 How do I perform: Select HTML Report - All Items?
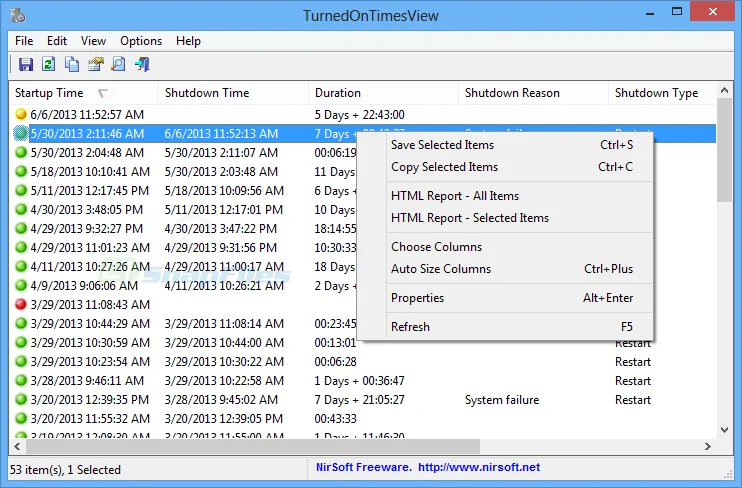(455, 196)
